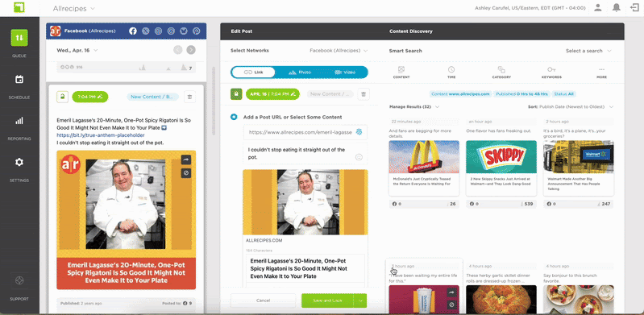Open the Schedule calendar icon
644x315 pixels.
(x=19, y=80)
